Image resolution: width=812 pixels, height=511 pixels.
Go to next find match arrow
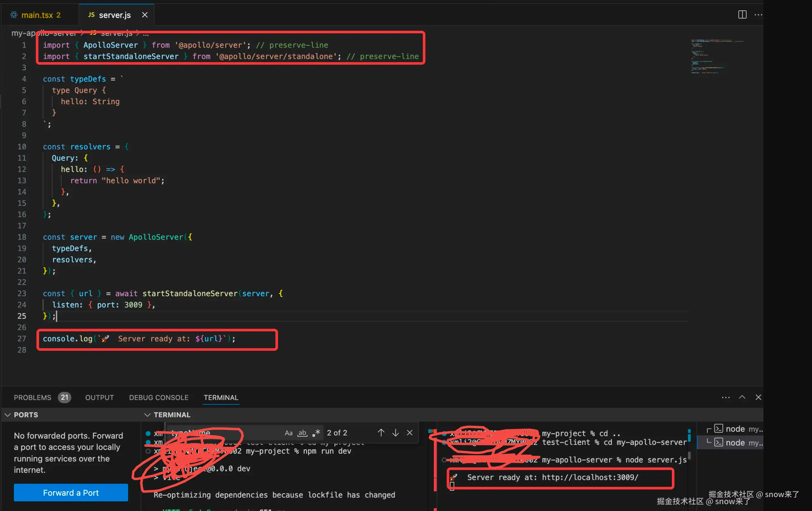pos(395,433)
